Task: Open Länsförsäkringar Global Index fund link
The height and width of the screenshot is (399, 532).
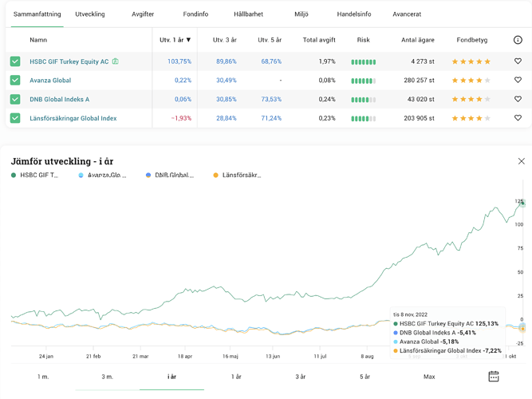Action: pyautogui.click(x=73, y=118)
